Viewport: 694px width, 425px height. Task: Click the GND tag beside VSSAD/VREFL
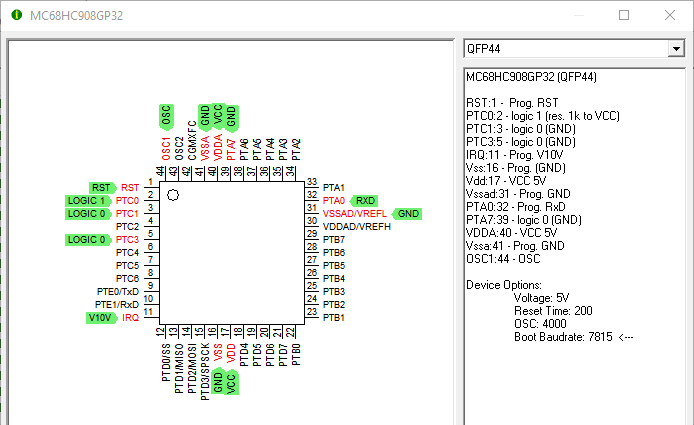click(x=407, y=214)
